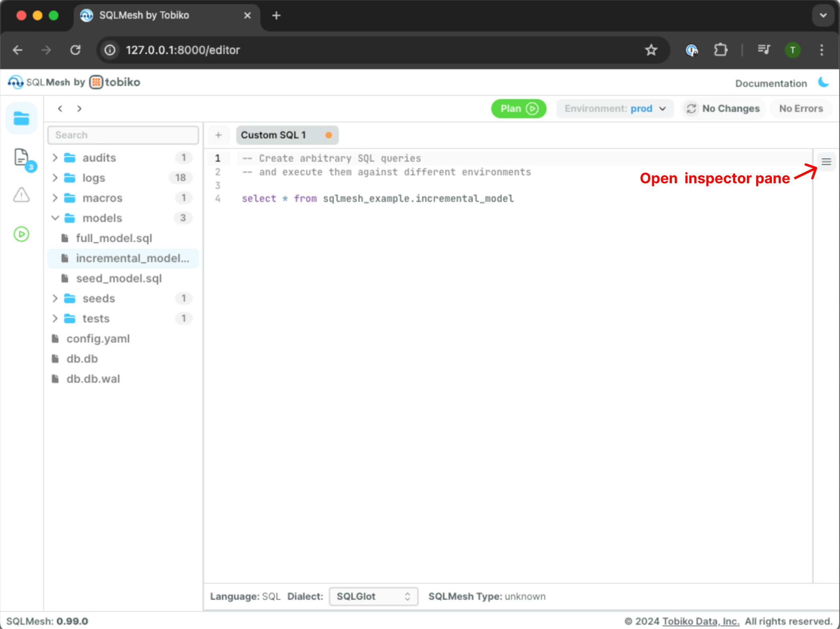
Task: Open full_model.sql file
Action: [114, 238]
